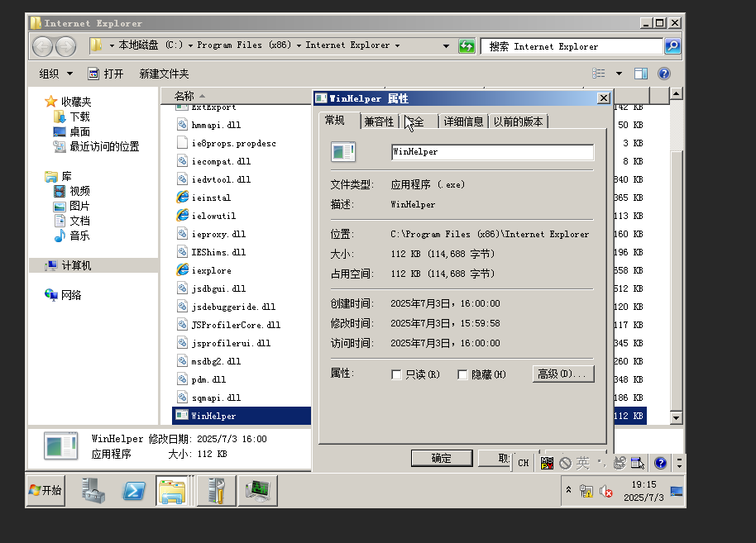The width and height of the screenshot is (756, 543).
Task: Click the search magnifier icon
Action: 672,46
